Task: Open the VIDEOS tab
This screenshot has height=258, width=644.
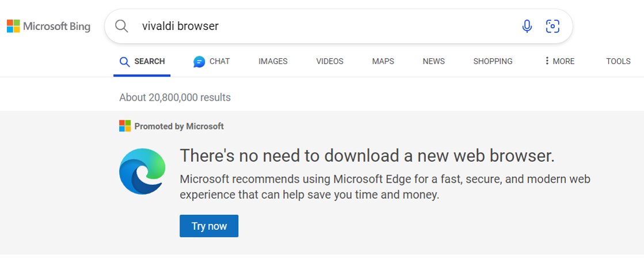Action: (x=330, y=62)
